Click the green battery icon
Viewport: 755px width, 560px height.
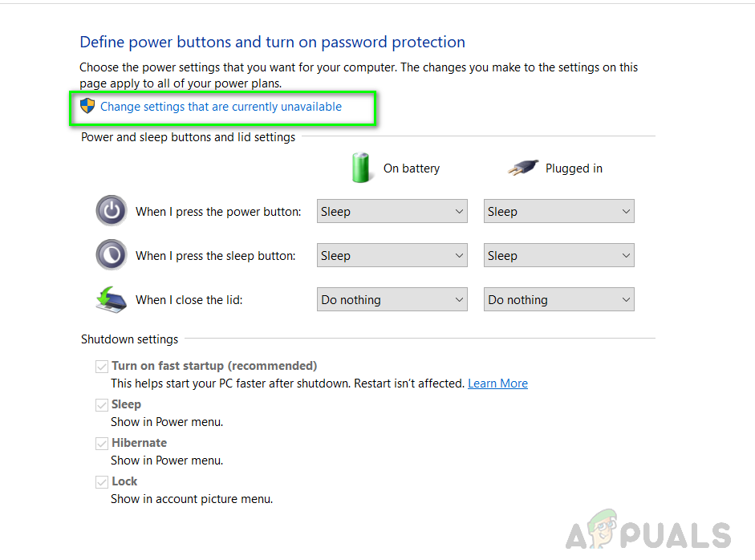(361, 168)
